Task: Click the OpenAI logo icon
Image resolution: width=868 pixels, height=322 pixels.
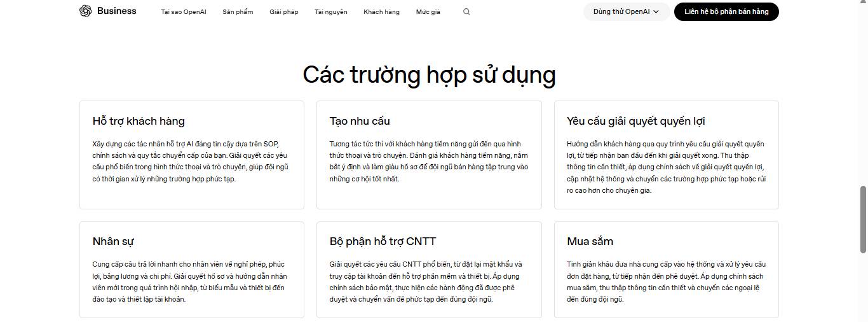Action: (x=86, y=11)
